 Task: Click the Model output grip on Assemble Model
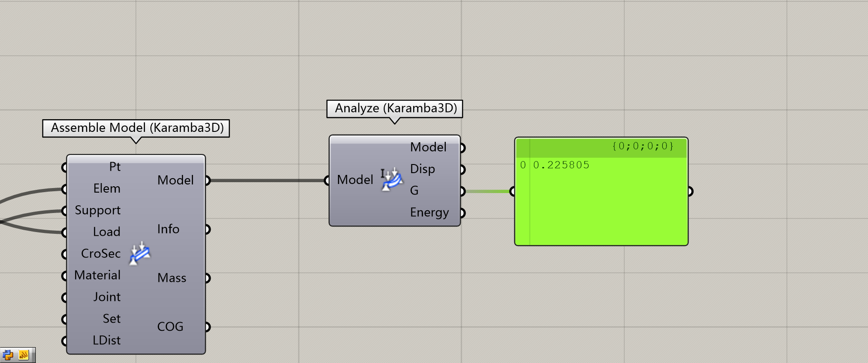coord(207,180)
